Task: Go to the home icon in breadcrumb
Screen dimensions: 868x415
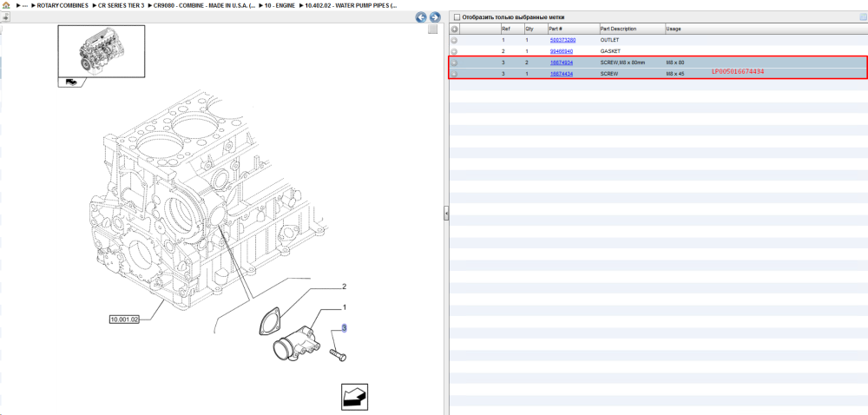Action: click(6, 5)
